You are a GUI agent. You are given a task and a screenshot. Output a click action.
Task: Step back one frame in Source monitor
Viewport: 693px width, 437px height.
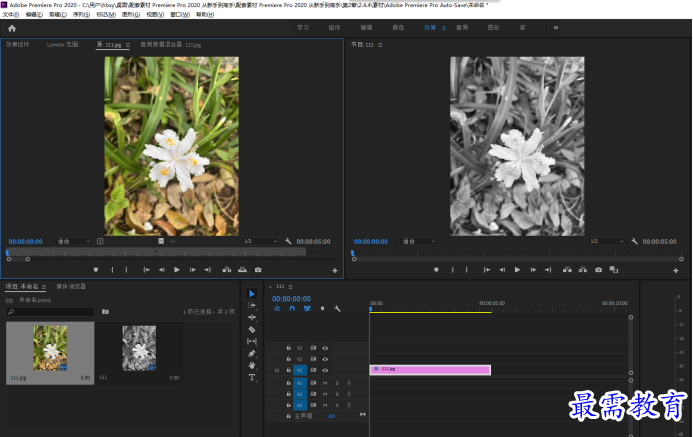[161, 270]
